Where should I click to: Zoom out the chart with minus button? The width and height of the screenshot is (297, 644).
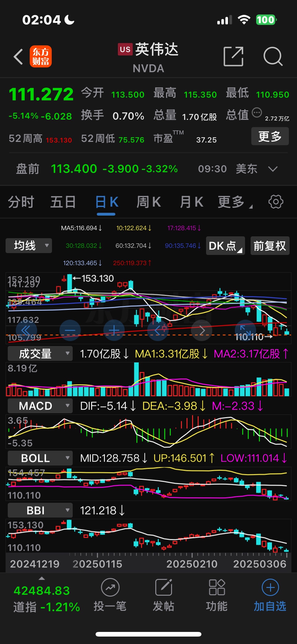pos(70,330)
